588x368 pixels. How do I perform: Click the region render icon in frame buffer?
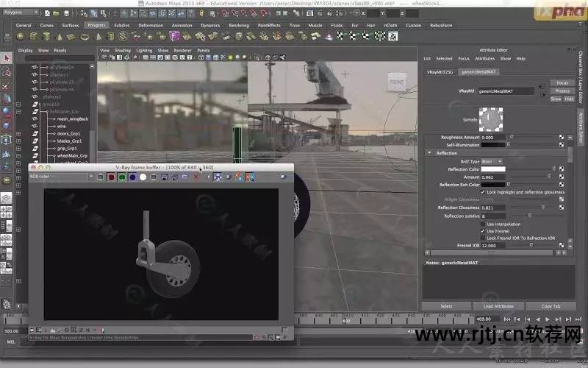click(218, 177)
